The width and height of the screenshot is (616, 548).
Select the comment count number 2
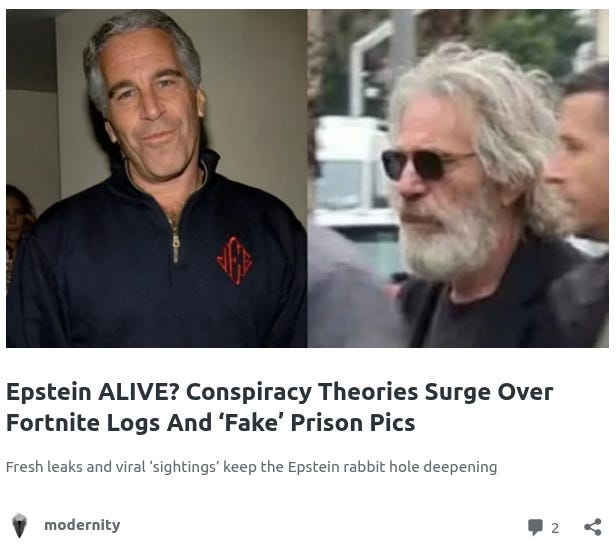555,528
